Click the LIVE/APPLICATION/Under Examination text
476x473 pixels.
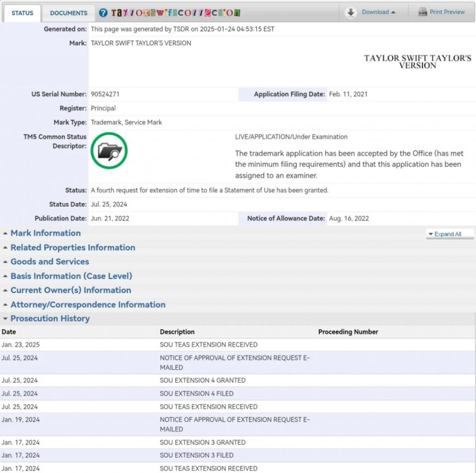click(291, 137)
